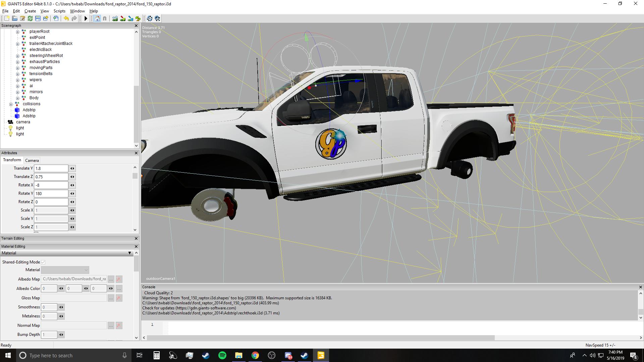Click the Rotate Y input field
The width and height of the screenshot is (644, 362).
click(51, 193)
